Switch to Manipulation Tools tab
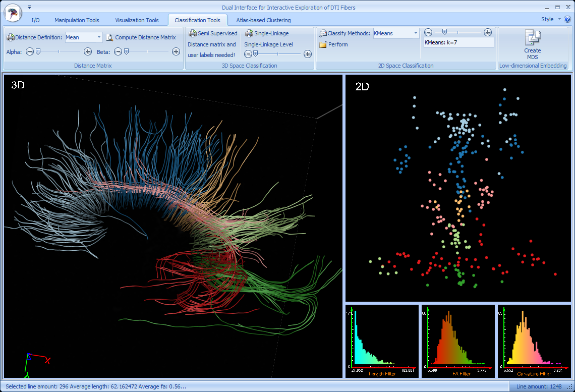The height and width of the screenshot is (392, 575). pos(77,20)
